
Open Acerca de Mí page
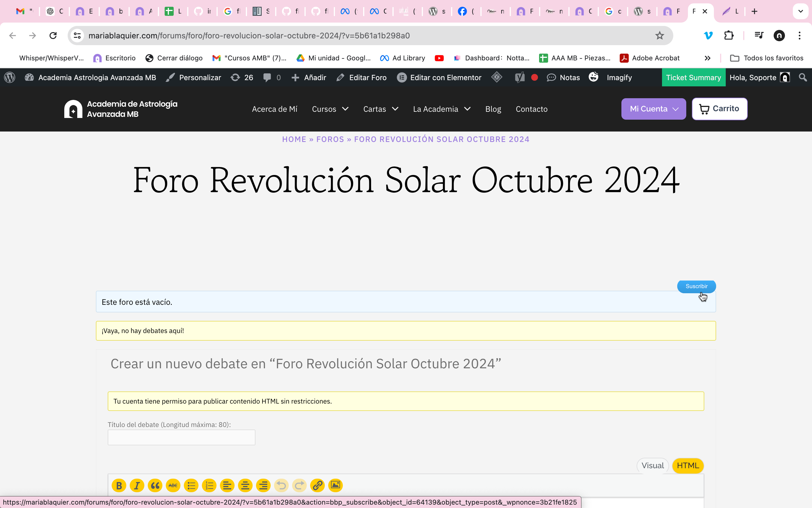point(274,109)
